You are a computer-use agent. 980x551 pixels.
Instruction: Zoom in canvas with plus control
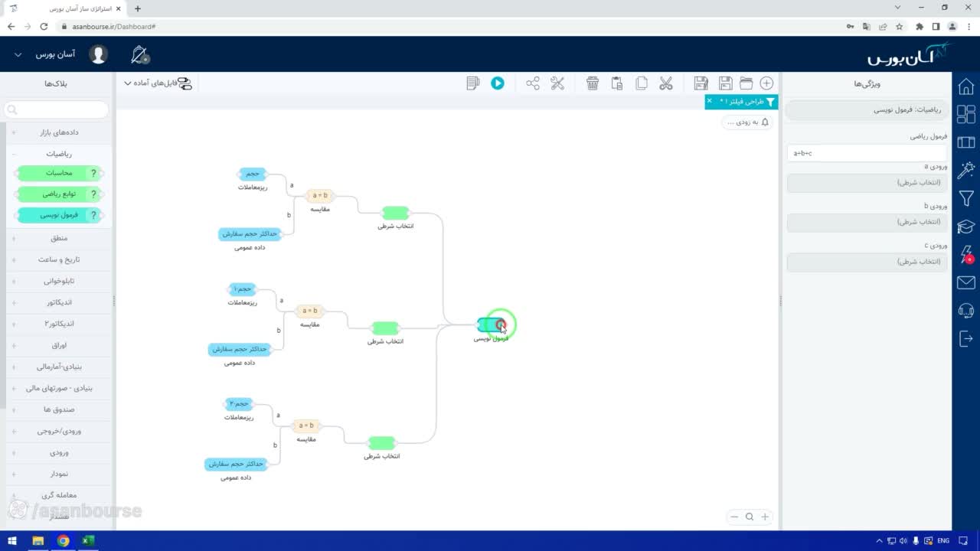pos(764,517)
